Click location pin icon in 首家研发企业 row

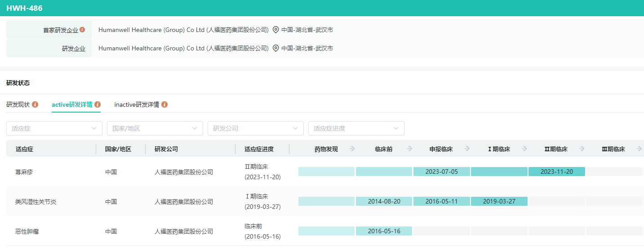(x=276, y=30)
